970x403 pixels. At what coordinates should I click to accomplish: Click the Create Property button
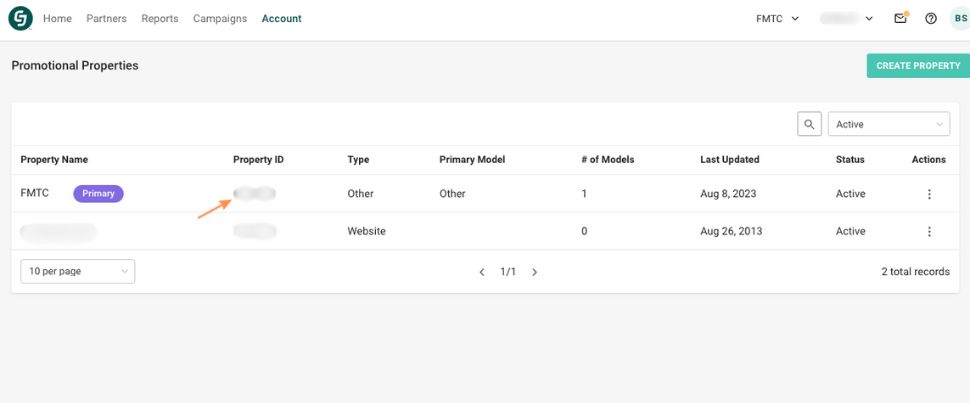[917, 66]
